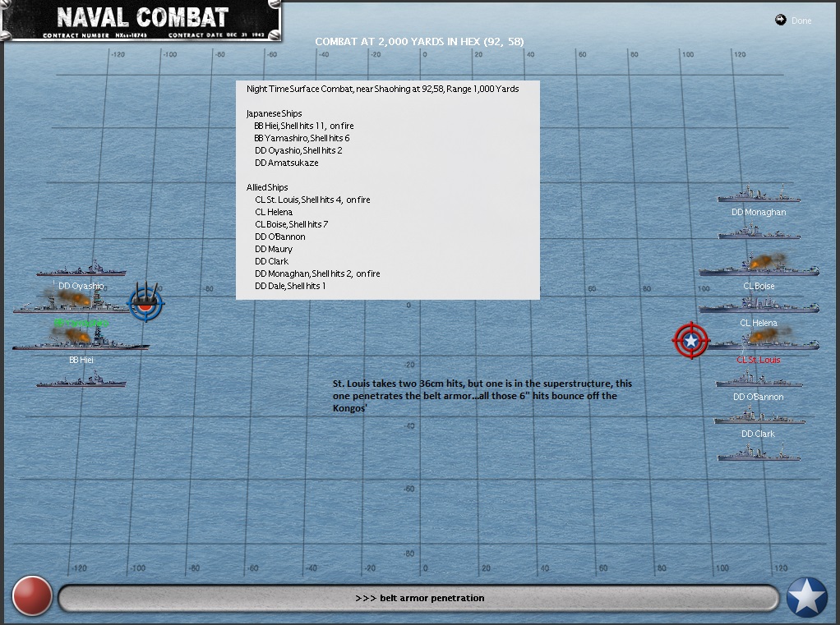
Task: Click report line 'CL St. Louis, Shell hits 4, on fire'
Action: tap(312, 200)
